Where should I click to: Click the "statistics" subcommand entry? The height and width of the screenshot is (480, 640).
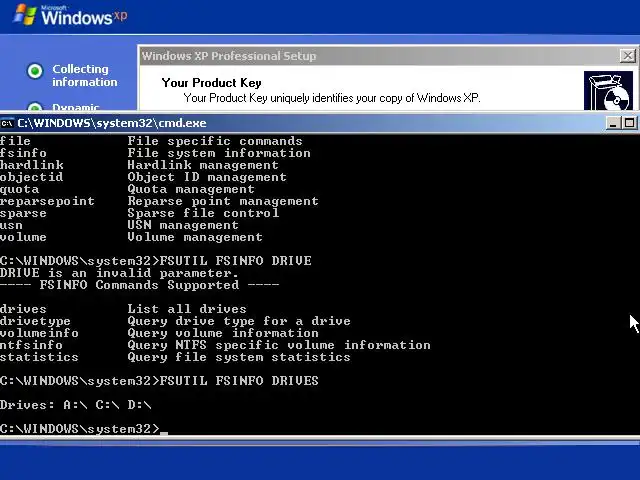coord(39,357)
